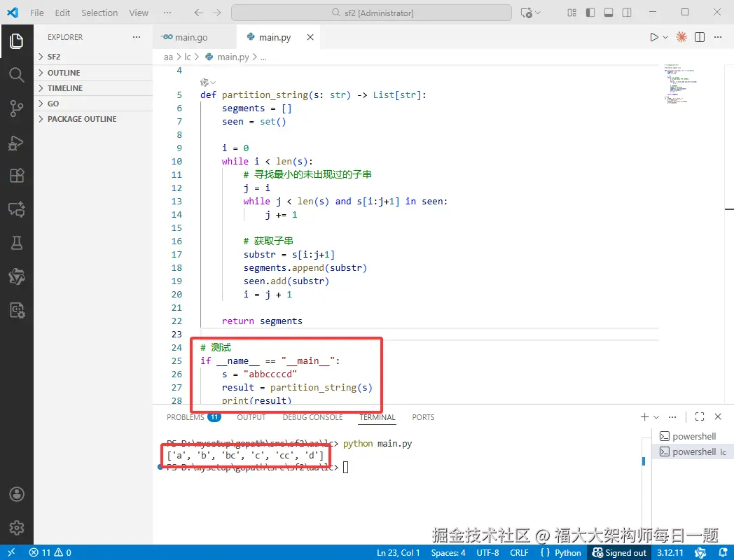Open the Copilot chat dropdown arrow
The height and width of the screenshot is (560, 734).
coord(538,13)
